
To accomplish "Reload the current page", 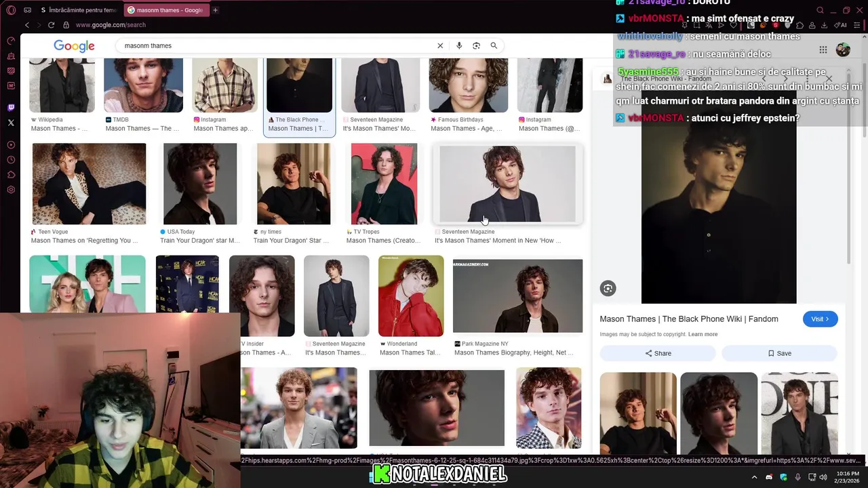I will click(51, 25).
